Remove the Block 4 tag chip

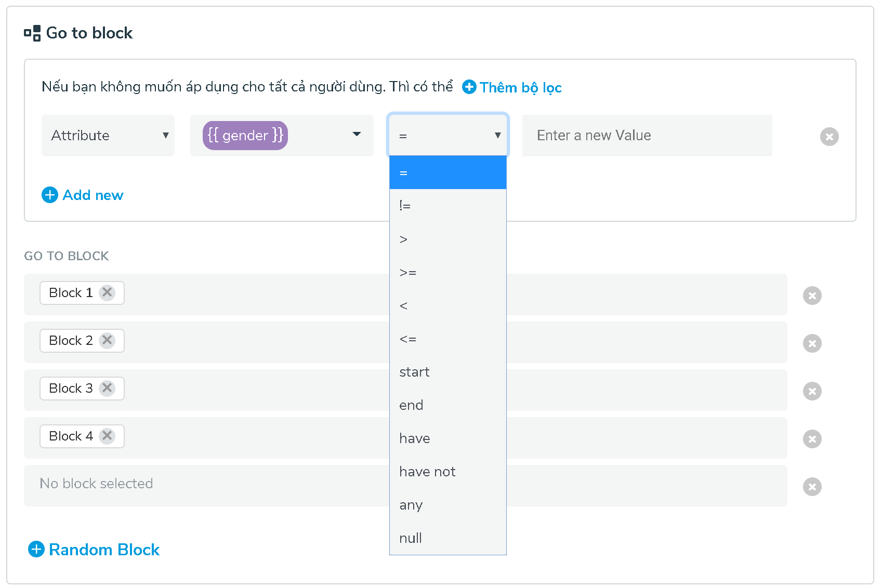tap(107, 436)
